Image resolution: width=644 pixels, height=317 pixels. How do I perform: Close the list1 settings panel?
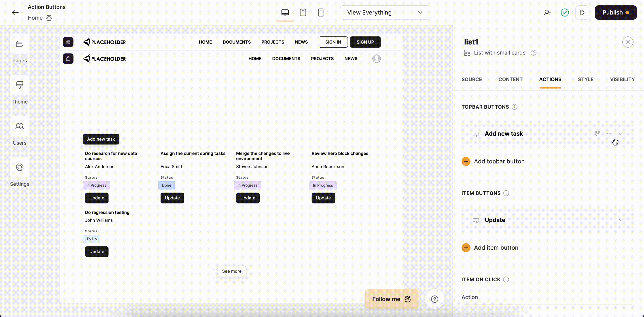click(627, 42)
